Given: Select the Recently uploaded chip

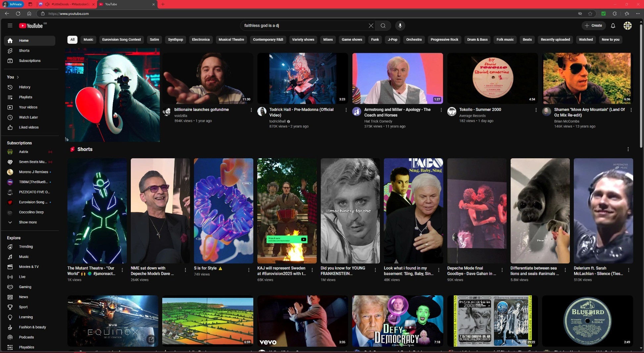Looking at the screenshot, I should [555, 39].
